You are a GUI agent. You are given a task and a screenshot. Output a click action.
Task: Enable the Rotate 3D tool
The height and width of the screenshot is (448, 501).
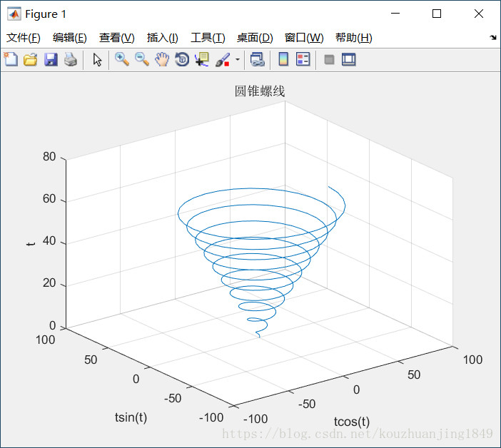click(x=182, y=59)
